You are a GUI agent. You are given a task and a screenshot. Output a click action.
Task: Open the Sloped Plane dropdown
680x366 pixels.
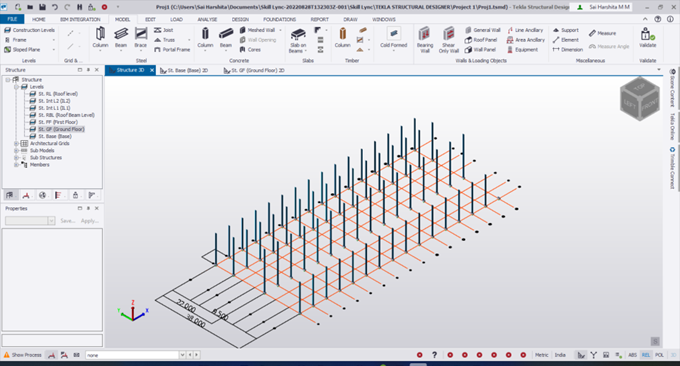(x=54, y=49)
